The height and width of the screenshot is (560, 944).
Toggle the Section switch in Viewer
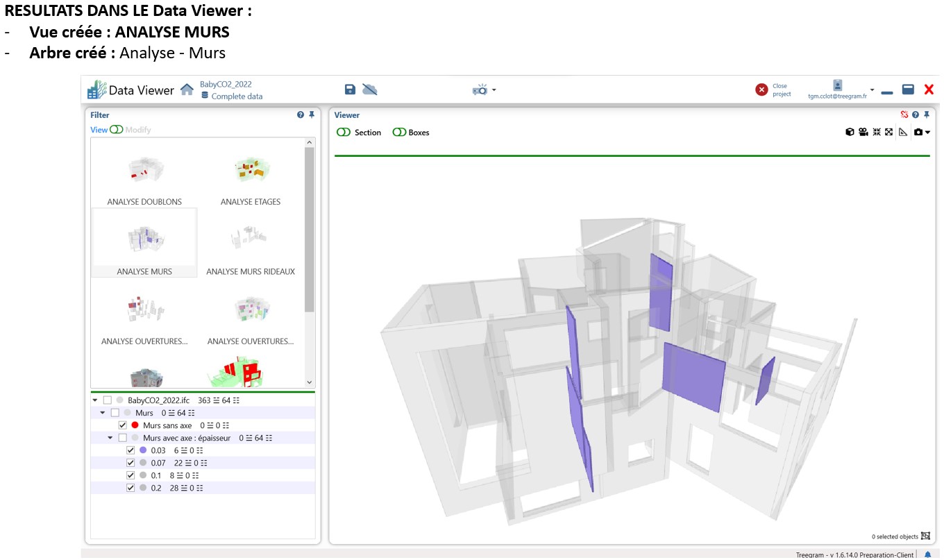(344, 133)
